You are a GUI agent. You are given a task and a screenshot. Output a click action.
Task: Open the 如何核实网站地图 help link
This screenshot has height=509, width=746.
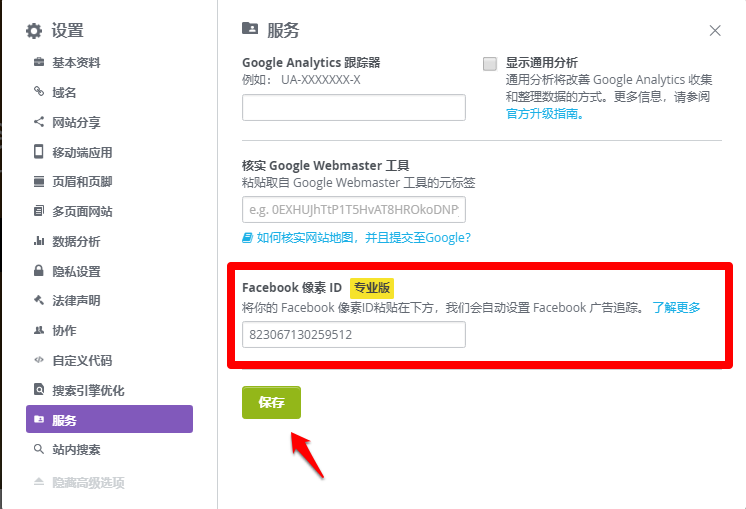point(363,237)
